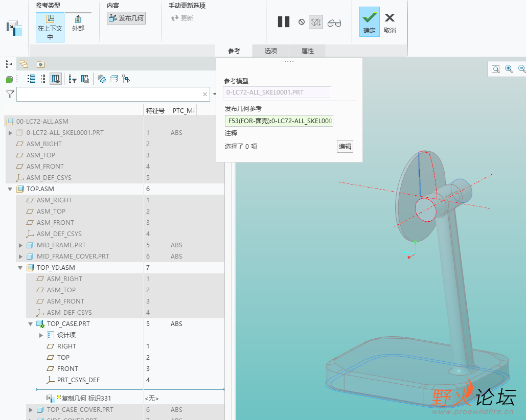Select 在上下文中 reference type
The height and width of the screenshot is (420, 526).
click(x=50, y=27)
